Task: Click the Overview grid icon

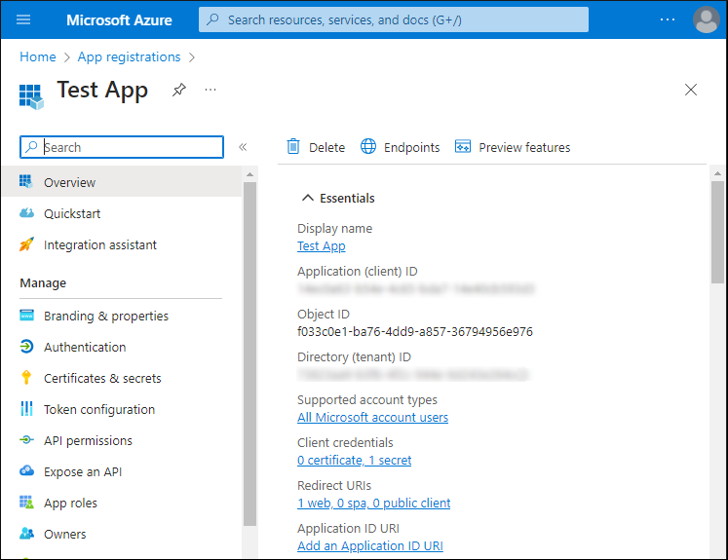Action: pyautogui.click(x=26, y=181)
